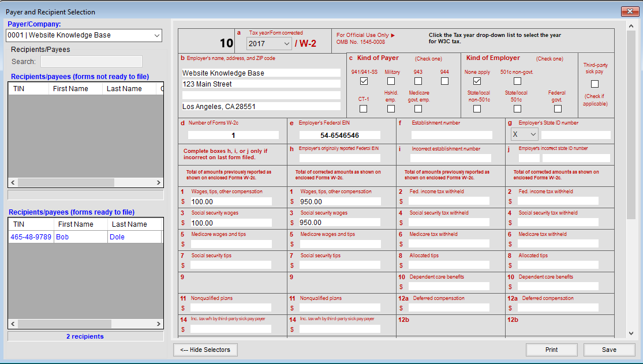Click the 2 recipients status label

(85, 336)
